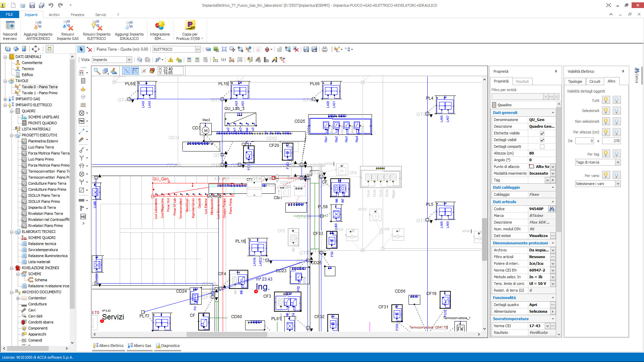This screenshot has height=362, width=644.
Task: Open Albero Gas bottom tab
Action: (140, 346)
